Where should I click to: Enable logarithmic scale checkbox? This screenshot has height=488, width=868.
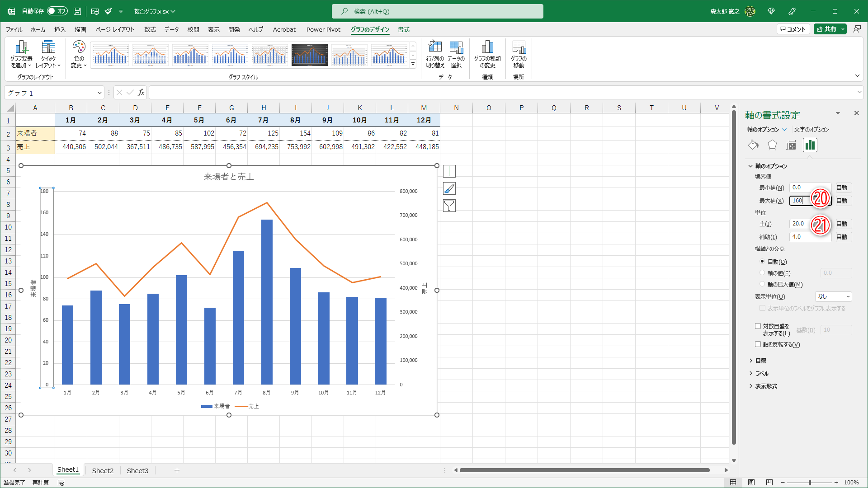click(x=758, y=326)
